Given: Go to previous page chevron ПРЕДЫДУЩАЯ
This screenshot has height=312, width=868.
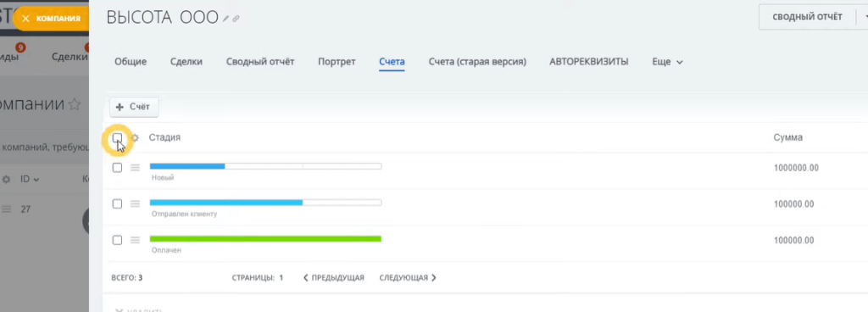Looking at the screenshot, I should pyautogui.click(x=334, y=278).
